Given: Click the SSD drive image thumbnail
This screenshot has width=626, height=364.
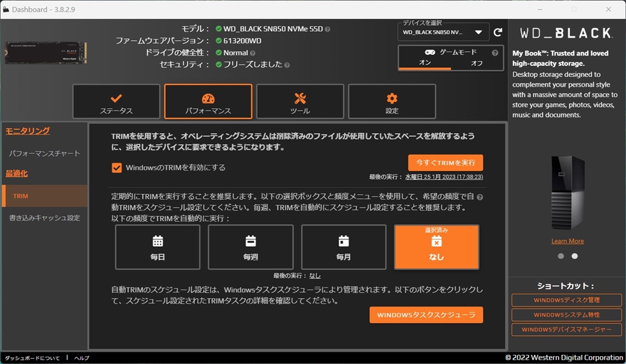Looking at the screenshot, I should pyautogui.click(x=45, y=53).
